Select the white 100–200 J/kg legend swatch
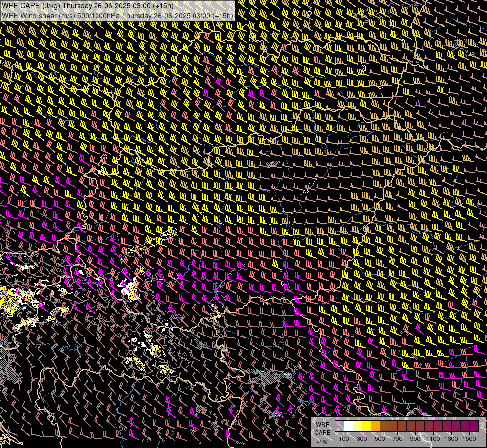 (x=349, y=426)
